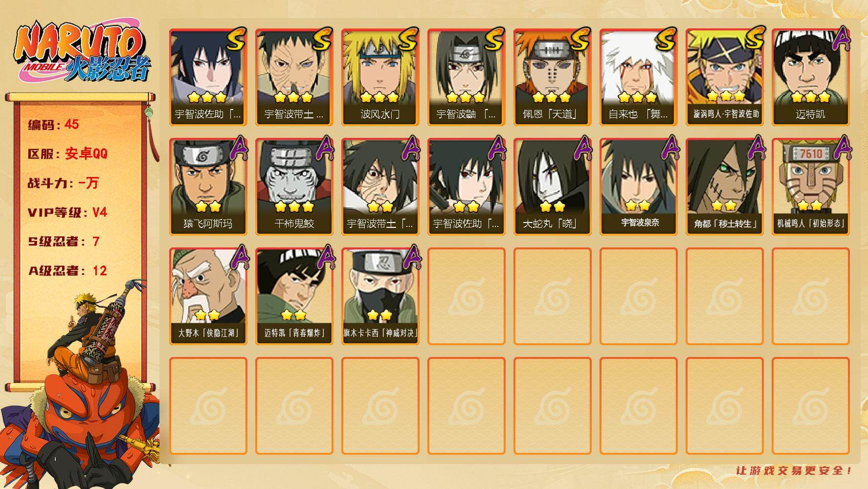Click the Naruto Mobile 火影忍者 logo

(x=82, y=53)
